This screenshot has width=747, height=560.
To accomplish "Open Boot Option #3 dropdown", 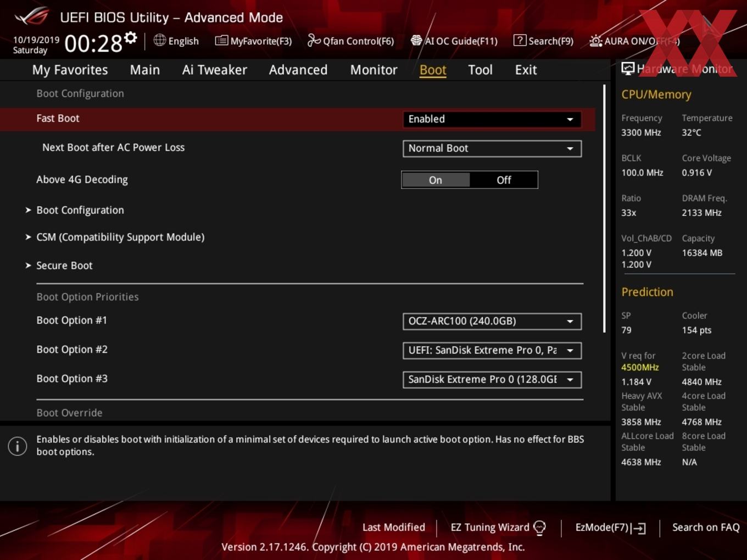I will pyautogui.click(x=492, y=379).
